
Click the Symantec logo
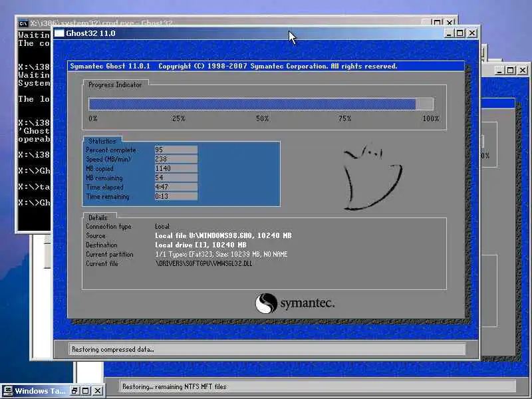pos(295,303)
